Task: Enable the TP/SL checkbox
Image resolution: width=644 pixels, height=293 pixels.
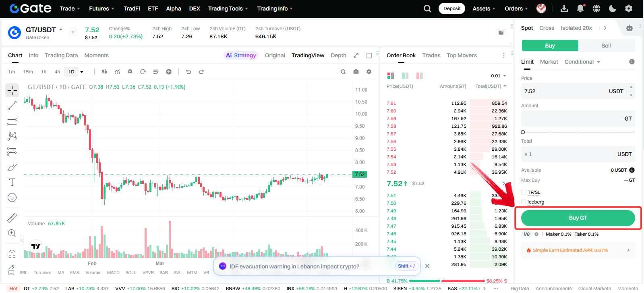Action: (x=524, y=192)
